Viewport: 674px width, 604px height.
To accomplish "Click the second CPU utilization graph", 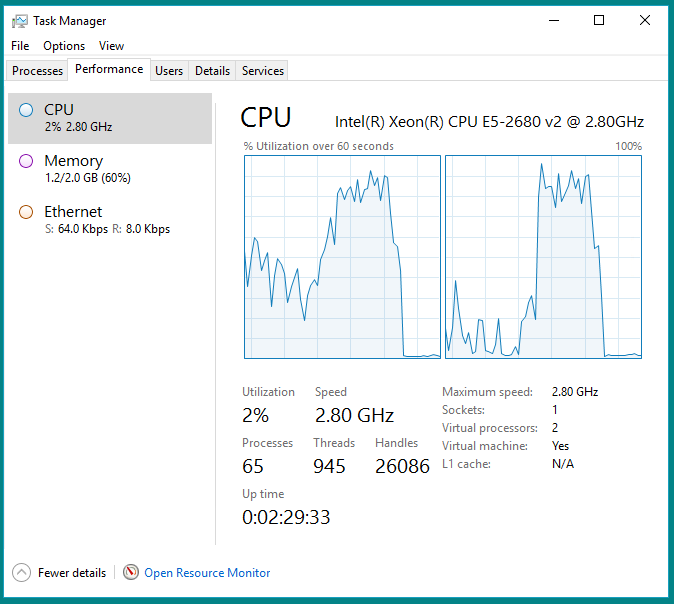I will pyautogui.click(x=543, y=257).
